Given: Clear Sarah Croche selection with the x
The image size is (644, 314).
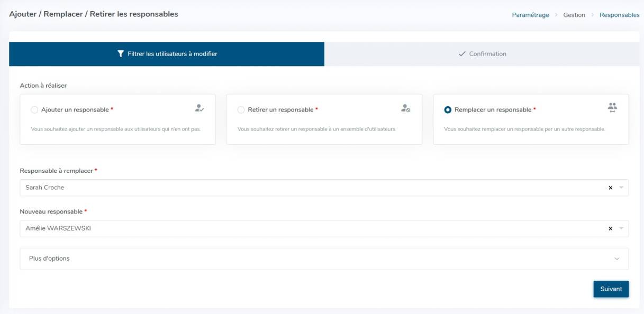Looking at the screenshot, I should [610, 188].
